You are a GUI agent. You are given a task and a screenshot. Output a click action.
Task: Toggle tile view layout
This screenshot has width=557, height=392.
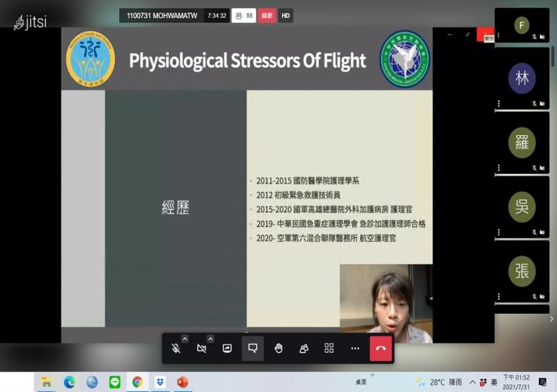pyautogui.click(x=329, y=348)
